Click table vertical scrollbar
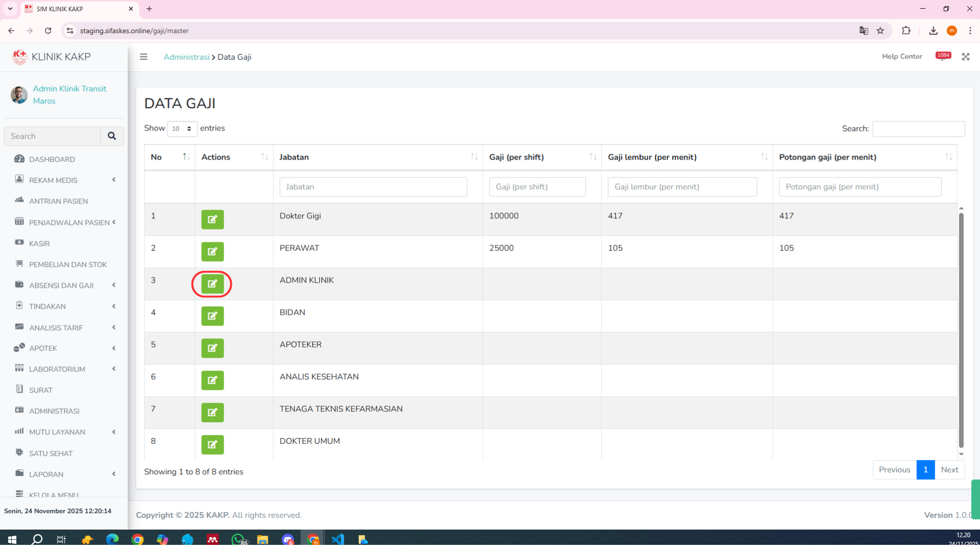The width and height of the screenshot is (980, 551). (961, 331)
